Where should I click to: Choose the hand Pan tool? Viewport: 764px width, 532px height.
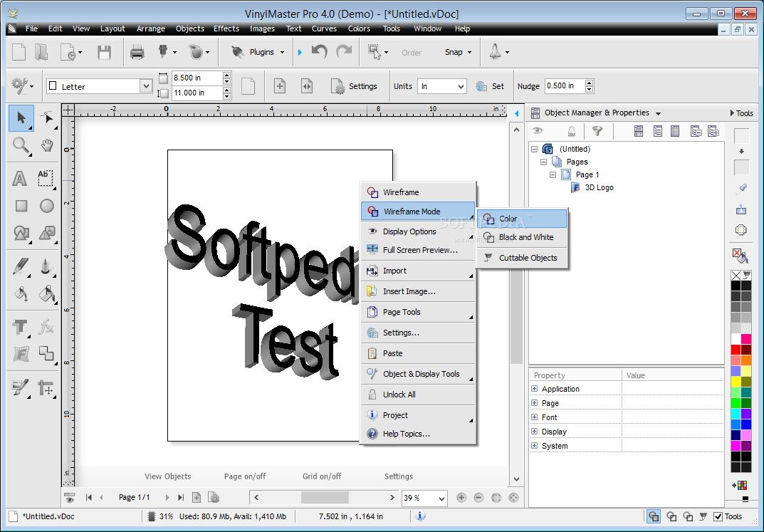[x=47, y=145]
